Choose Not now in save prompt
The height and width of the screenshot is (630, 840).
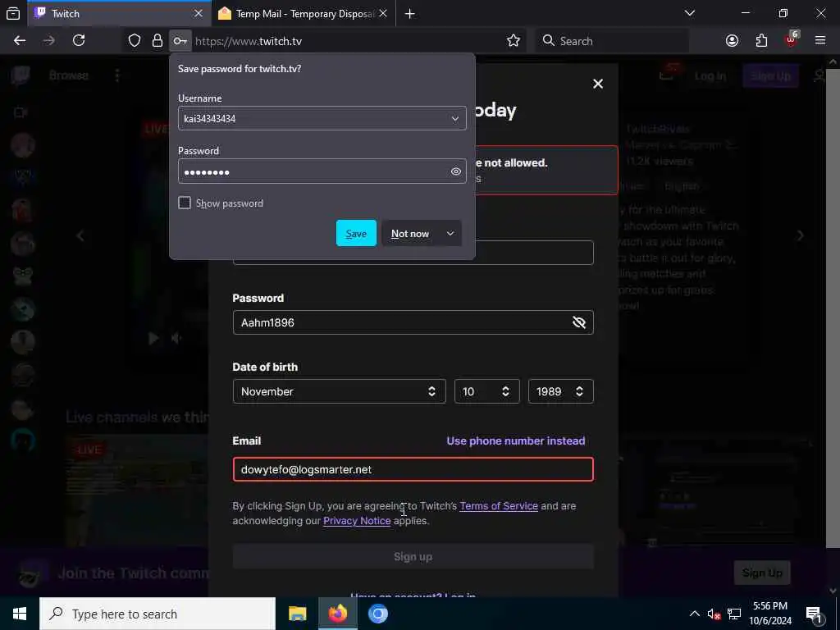click(x=410, y=234)
